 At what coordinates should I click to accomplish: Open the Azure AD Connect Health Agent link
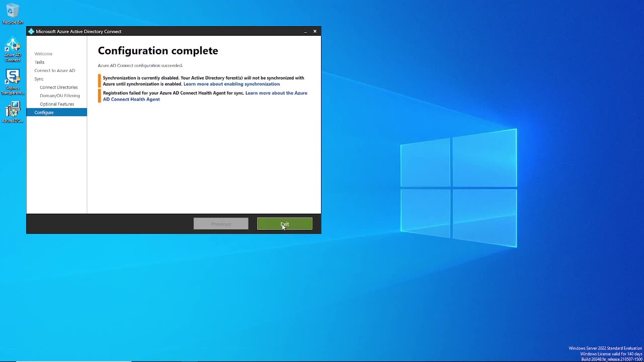[x=205, y=96]
